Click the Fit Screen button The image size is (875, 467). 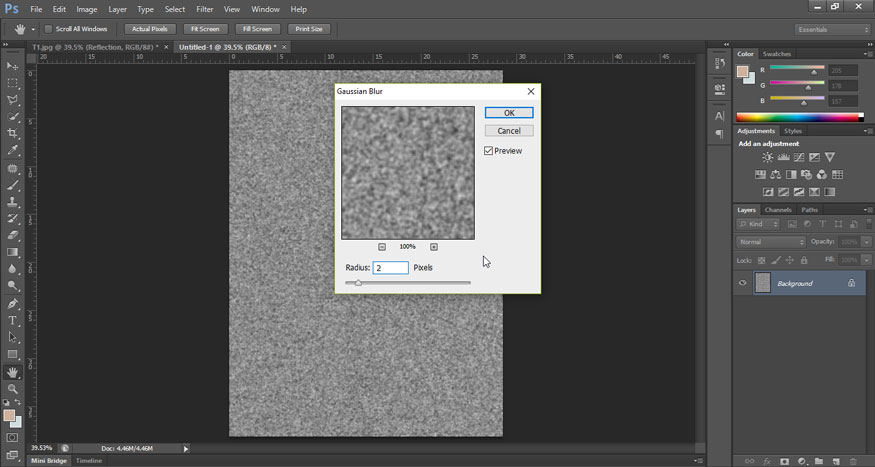coord(206,29)
